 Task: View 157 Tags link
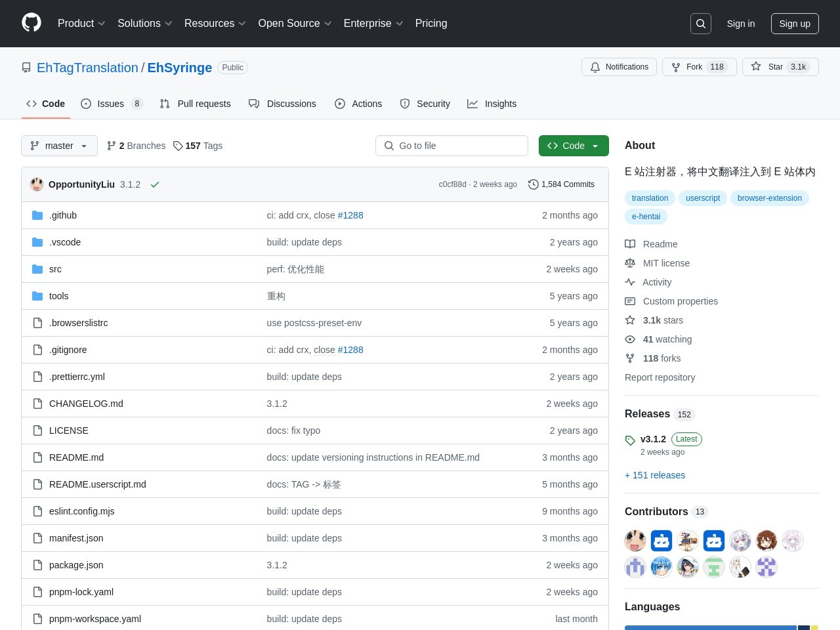click(x=198, y=146)
